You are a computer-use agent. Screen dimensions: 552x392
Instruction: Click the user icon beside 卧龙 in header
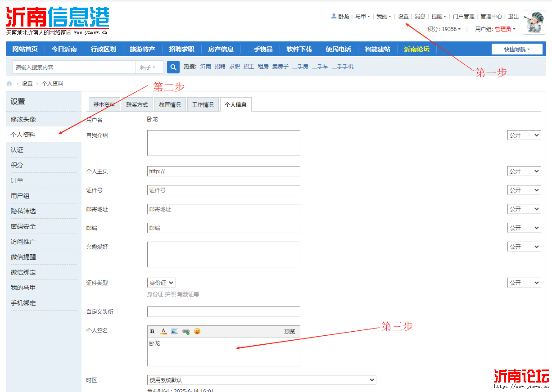pos(334,16)
